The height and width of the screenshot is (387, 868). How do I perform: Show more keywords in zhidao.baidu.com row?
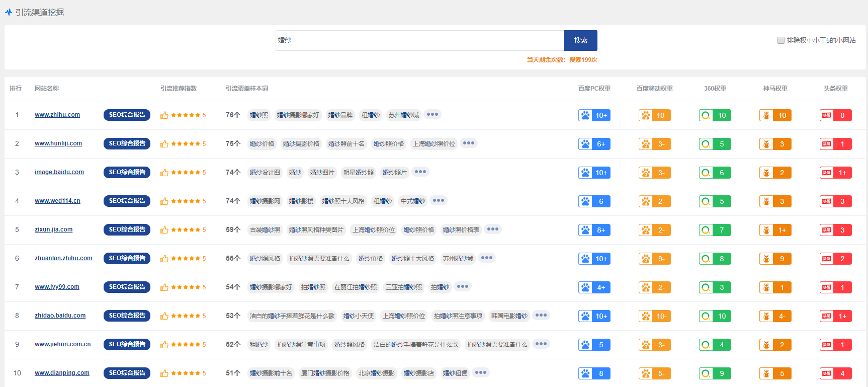[x=541, y=316]
